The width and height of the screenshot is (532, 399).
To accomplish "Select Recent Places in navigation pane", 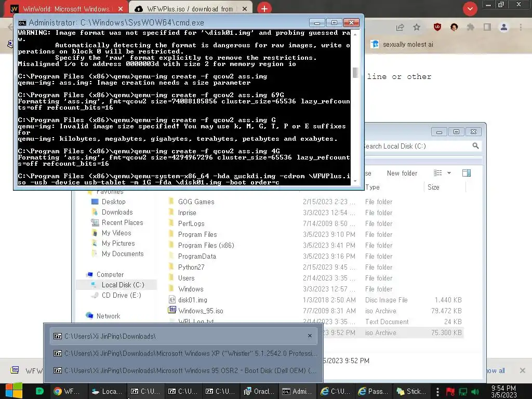I will click(117, 223).
